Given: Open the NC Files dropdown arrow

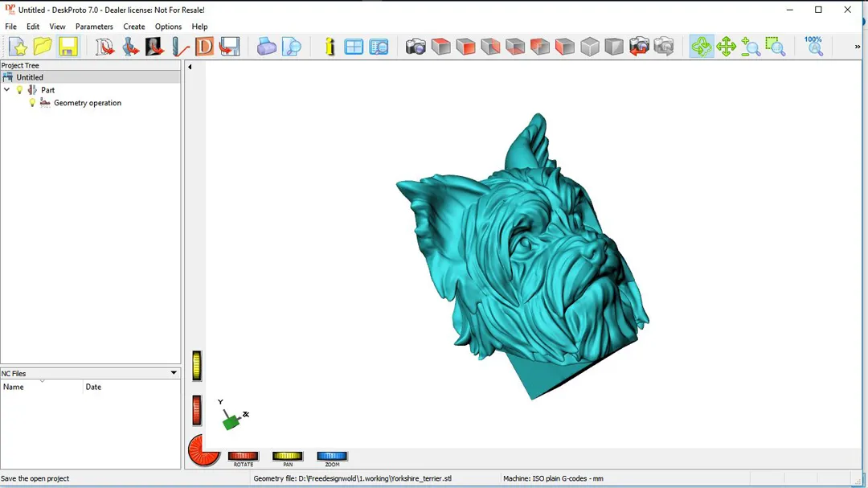Looking at the screenshot, I should pos(174,373).
